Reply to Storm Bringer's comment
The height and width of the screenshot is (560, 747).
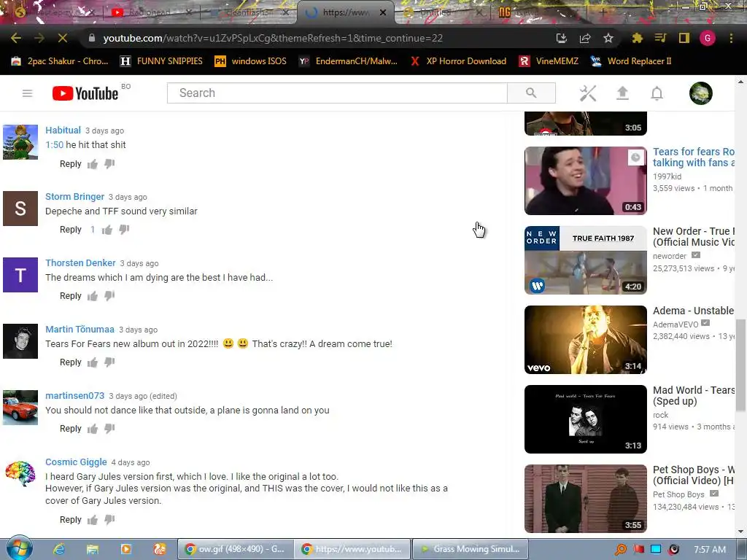71,230
